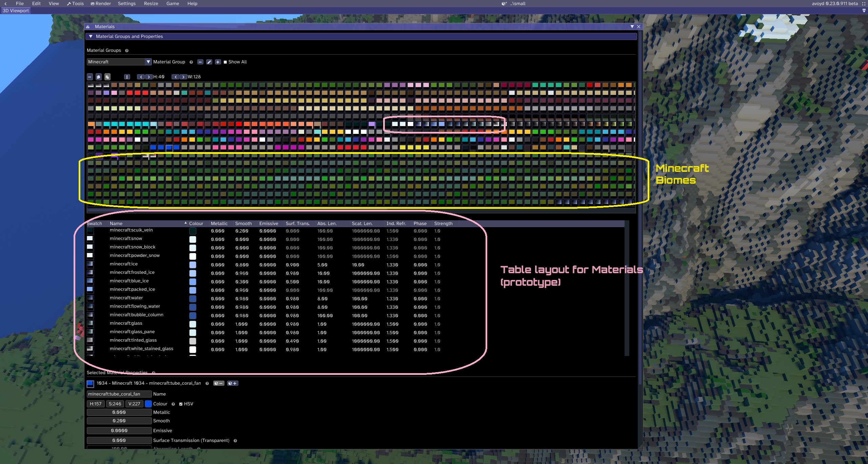The image size is (868, 464).
Task: Add a new material group with plus icon
Action: click(x=218, y=62)
